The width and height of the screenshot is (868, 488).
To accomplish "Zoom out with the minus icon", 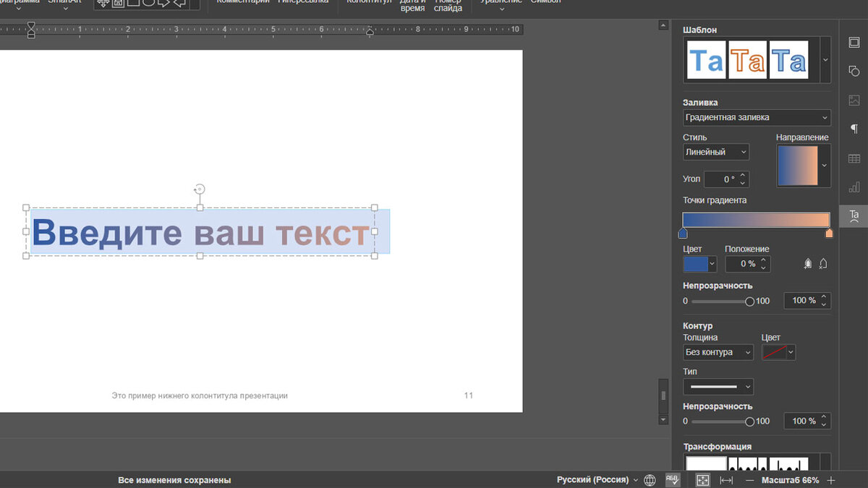I will [x=749, y=480].
